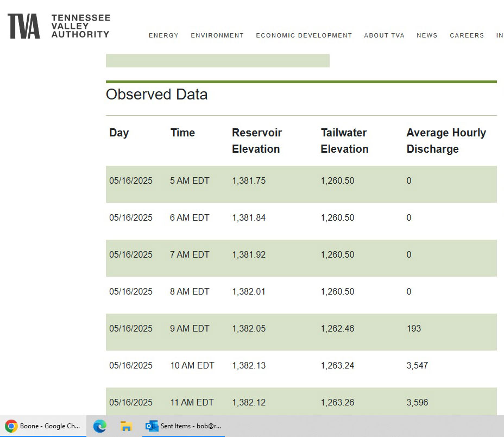This screenshot has width=504, height=437.
Task: Select the 5 AM EDT row time
Action: (x=190, y=181)
